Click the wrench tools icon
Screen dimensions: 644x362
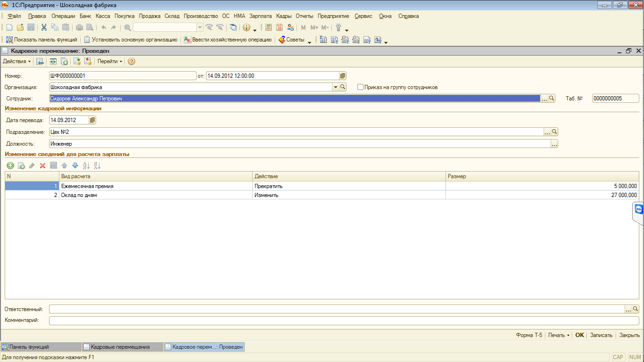pyautogui.click(x=339, y=27)
